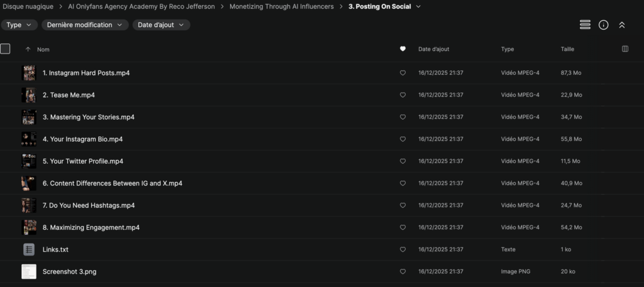Collapse the filter bar with double chevron
This screenshot has height=287, width=644.
click(622, 25)
